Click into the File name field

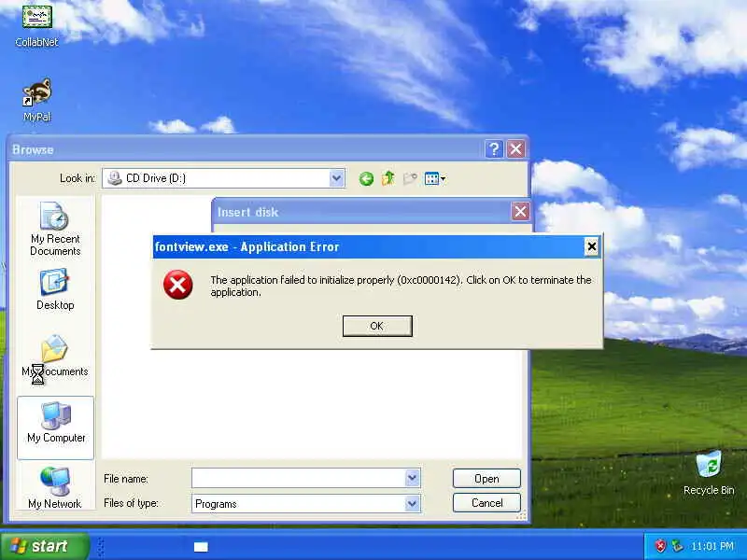click(x=299, y=478)
